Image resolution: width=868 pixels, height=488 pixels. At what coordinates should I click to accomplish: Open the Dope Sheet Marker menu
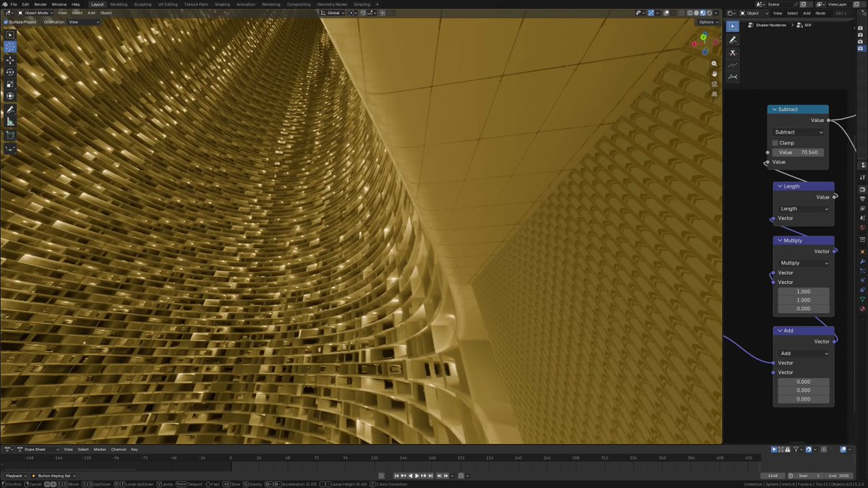100,450
